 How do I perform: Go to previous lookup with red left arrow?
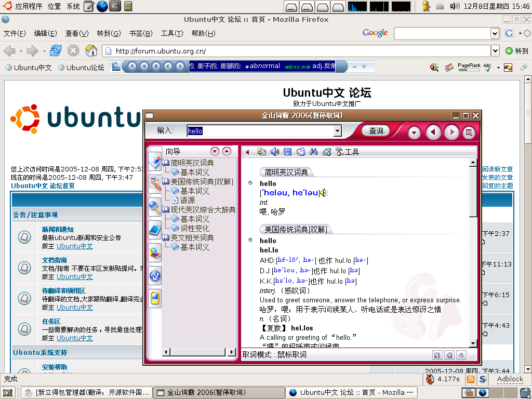point(433,132)
